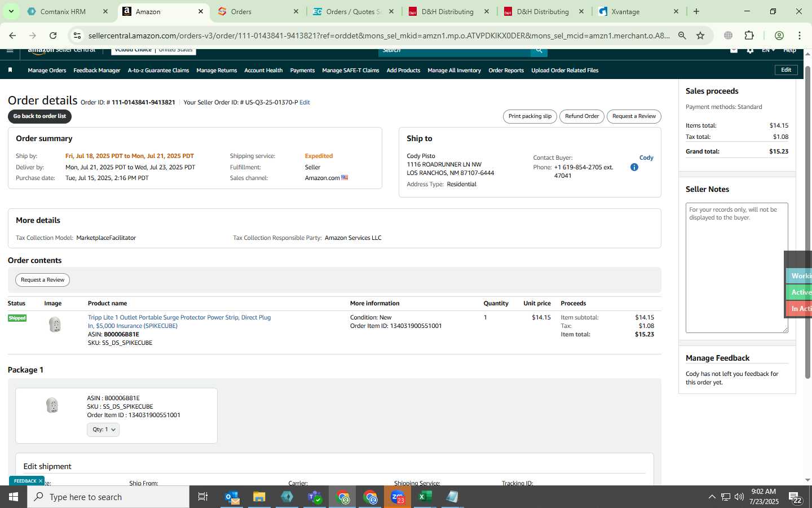The height and width of the screenshot is (508, 812).
Task: Open the Tripp Lite Surge Protector product link
Action: click(179, 322)
